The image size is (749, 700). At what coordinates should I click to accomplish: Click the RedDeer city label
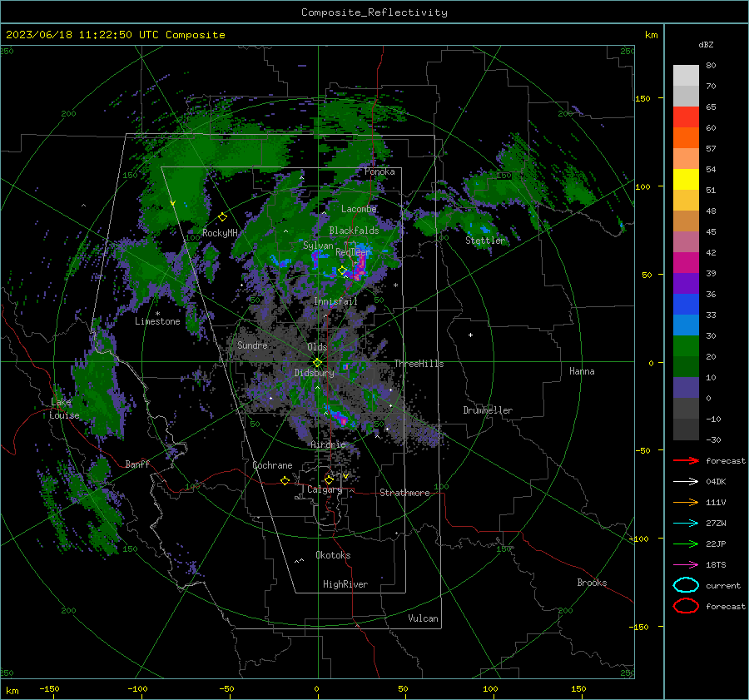(x=353, y=252)
